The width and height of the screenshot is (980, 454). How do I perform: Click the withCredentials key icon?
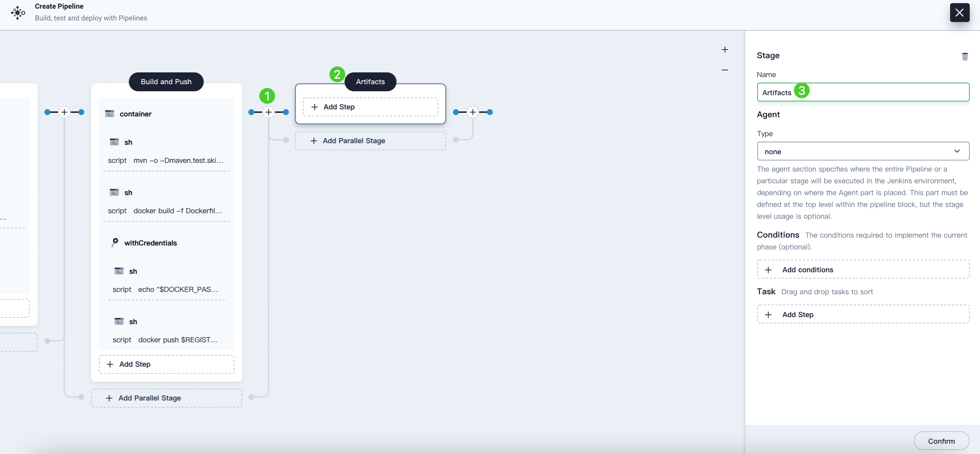point(115,242)
